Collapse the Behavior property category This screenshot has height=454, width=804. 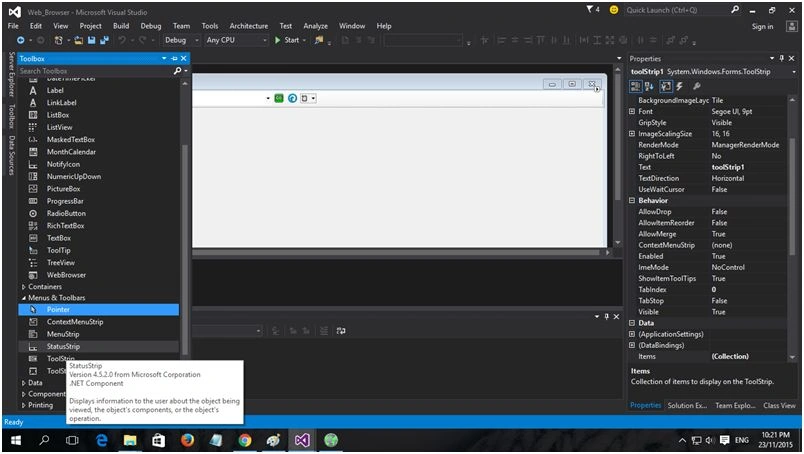(x=632, y=201)
